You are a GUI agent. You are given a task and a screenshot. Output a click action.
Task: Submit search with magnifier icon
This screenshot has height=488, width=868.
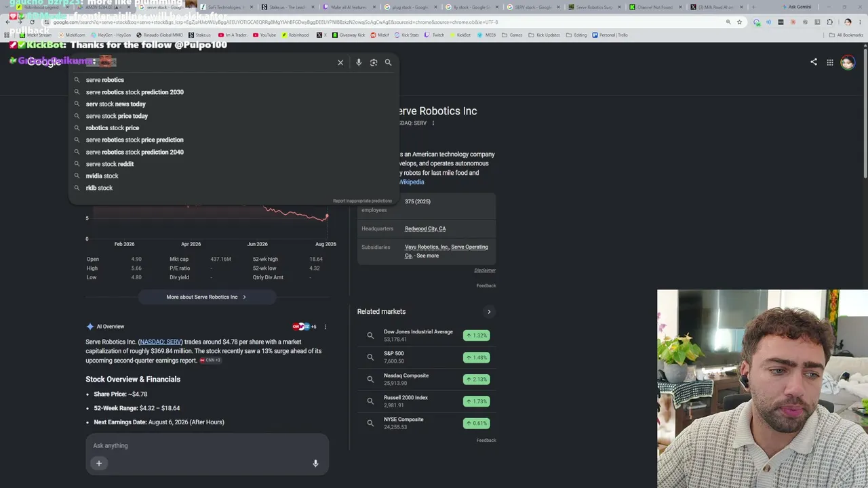(388, 62)
